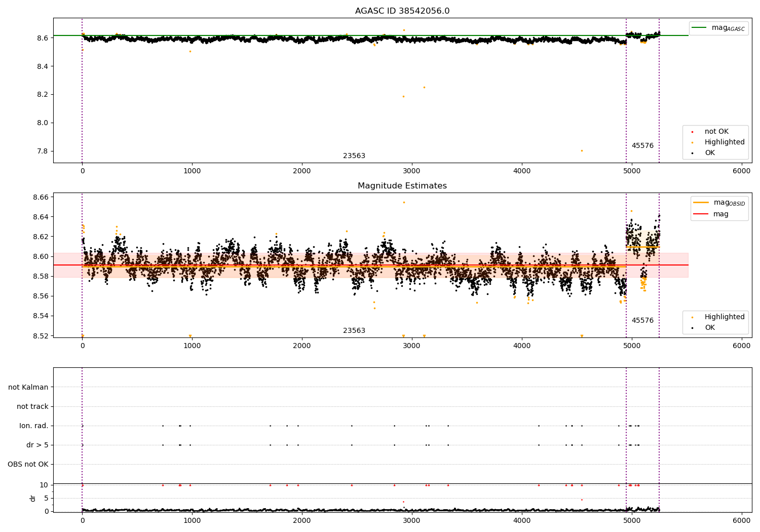The height and width of the screenshot is (532, 760).
Task: Click the 5000 x-axis tick under bottom plot
Action: (x=632, y=521)
